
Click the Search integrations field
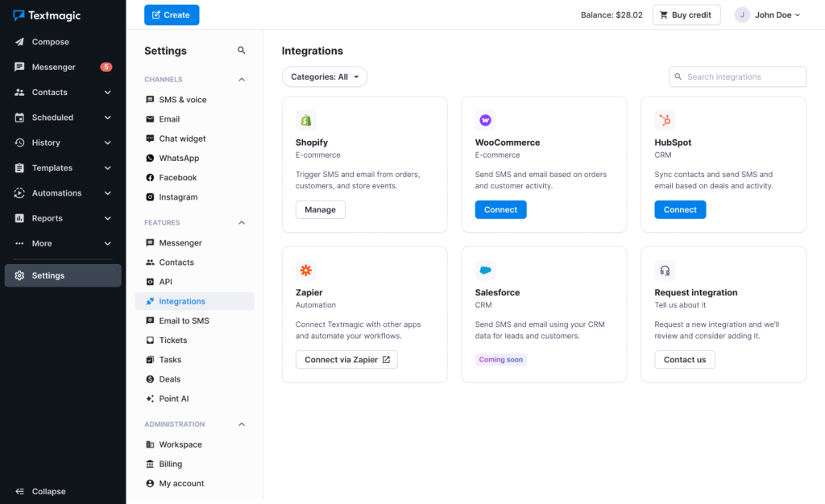pyautogui.click(x=737, y=76)
